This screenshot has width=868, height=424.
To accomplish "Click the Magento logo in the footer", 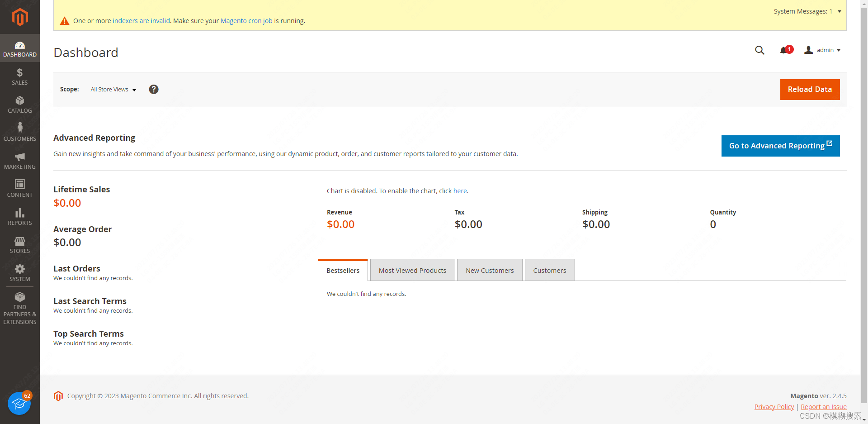I will [58, 396].
